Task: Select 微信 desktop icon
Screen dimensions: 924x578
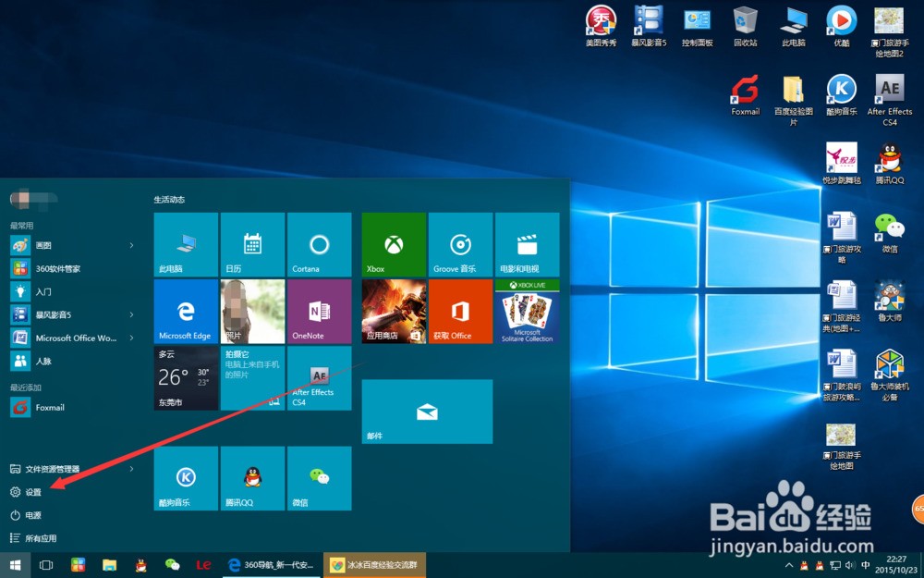Action: tap(889, 232)
